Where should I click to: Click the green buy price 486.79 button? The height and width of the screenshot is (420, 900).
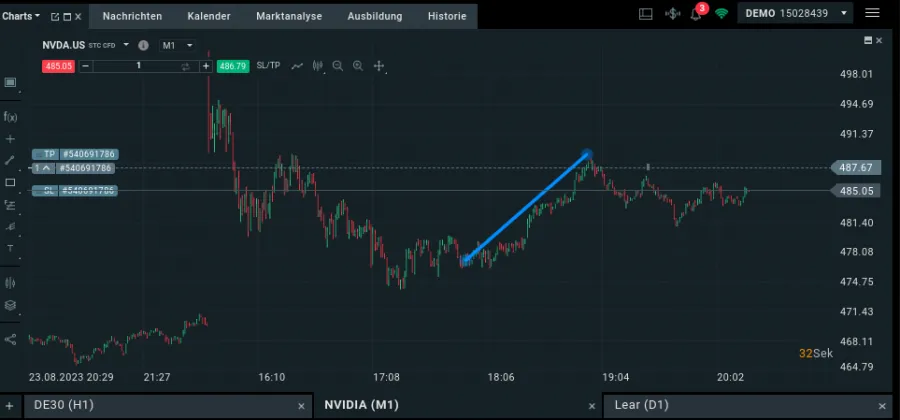[x=233, y=66]
